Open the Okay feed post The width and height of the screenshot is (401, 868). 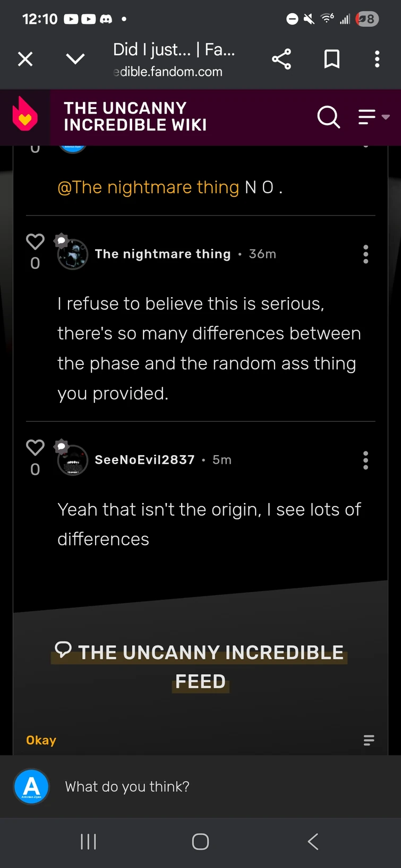[x=41, y=740]
